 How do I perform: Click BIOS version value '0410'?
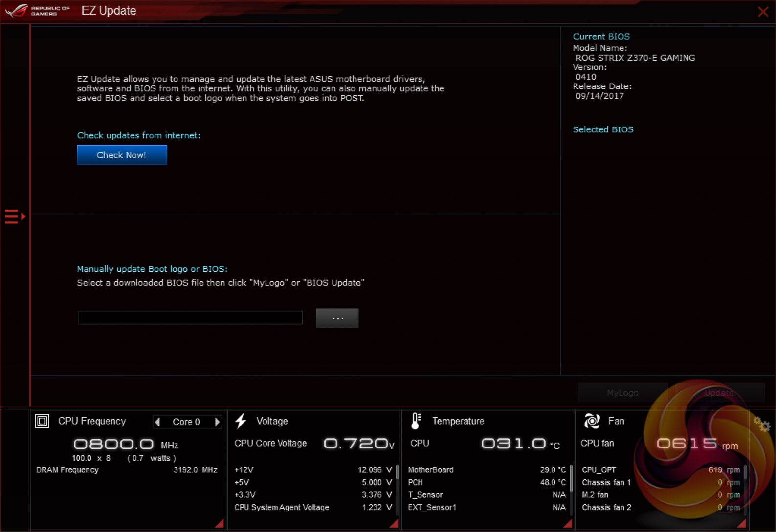pyautogui.click(x=586, y=77)
